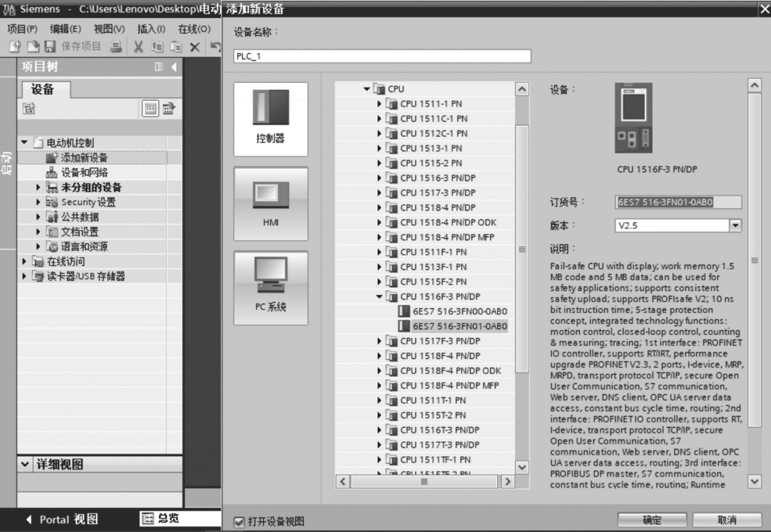
Task: Select order number 6ES7 516-3FN01-0AB0
Action: (x=460, y=326)
